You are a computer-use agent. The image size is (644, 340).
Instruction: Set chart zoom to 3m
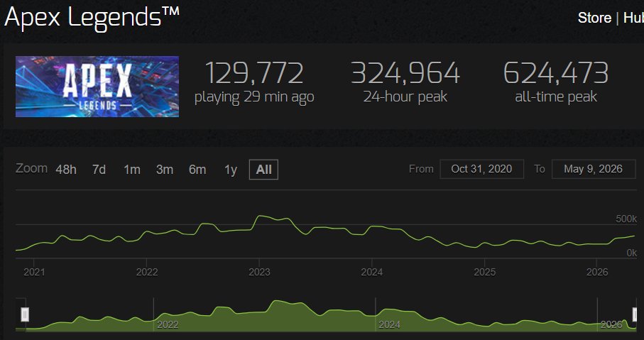(165, 170)
